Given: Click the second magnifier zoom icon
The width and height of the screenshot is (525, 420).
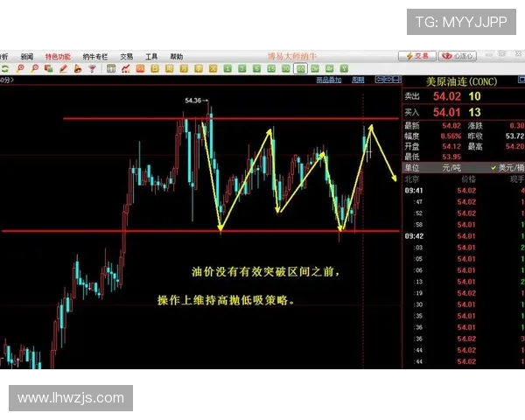Looking at the screenshot, I should pos(34,68).
